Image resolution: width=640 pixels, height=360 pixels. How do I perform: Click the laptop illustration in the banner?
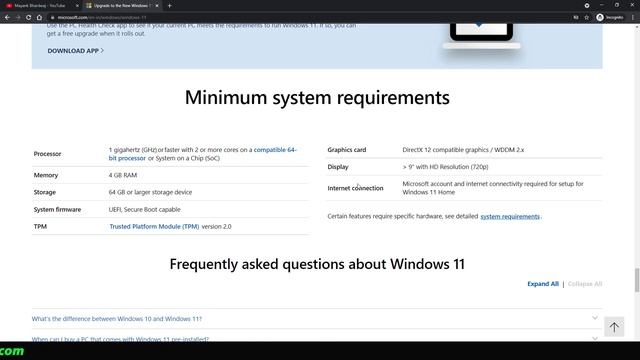point(481,37)
